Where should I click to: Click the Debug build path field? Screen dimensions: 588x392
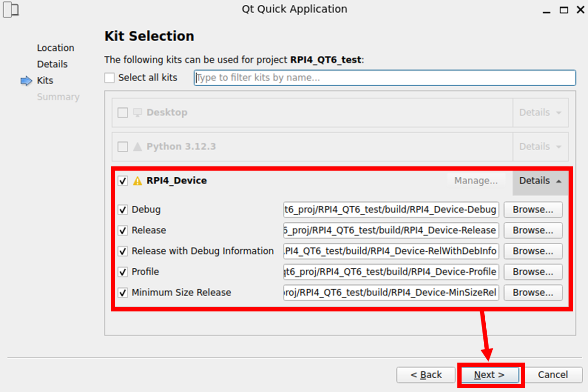[391, 210]
